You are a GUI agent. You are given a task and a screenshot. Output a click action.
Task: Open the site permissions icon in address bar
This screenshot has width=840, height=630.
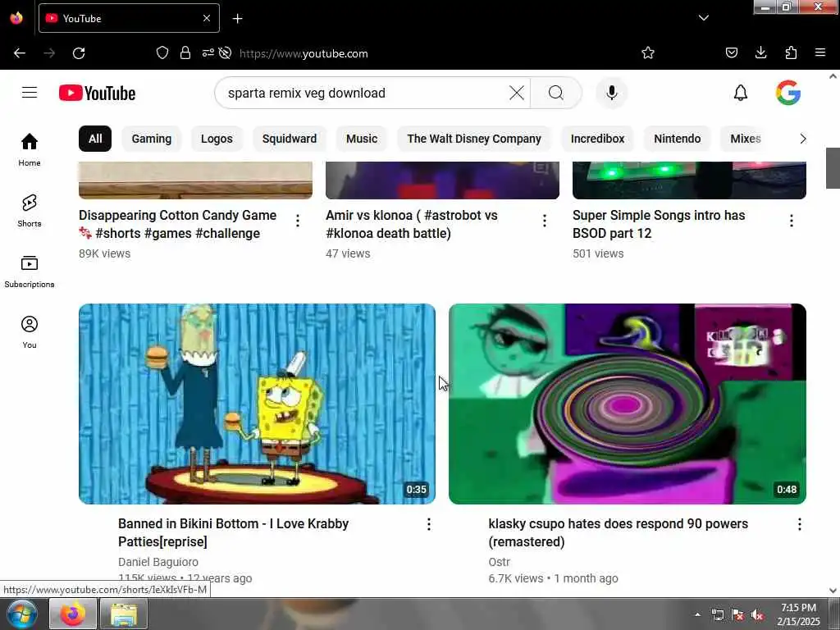coord(208,52)
